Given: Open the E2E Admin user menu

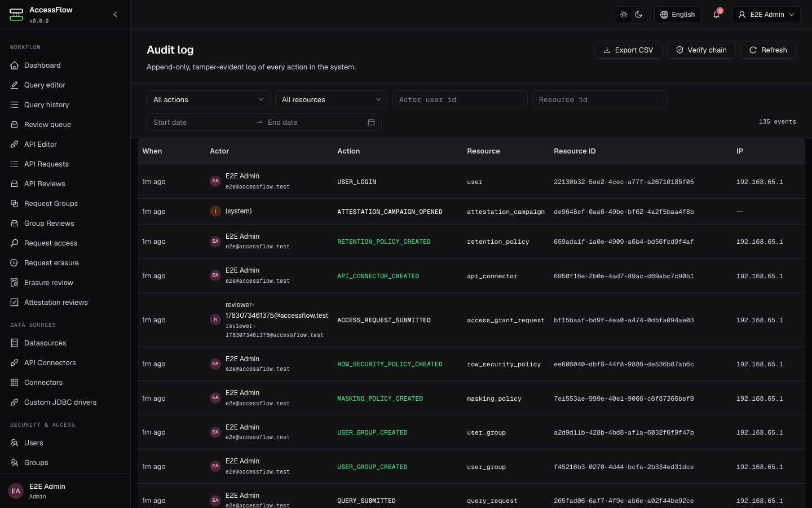Looking at the screenshot, I should [x=767, y=15].
